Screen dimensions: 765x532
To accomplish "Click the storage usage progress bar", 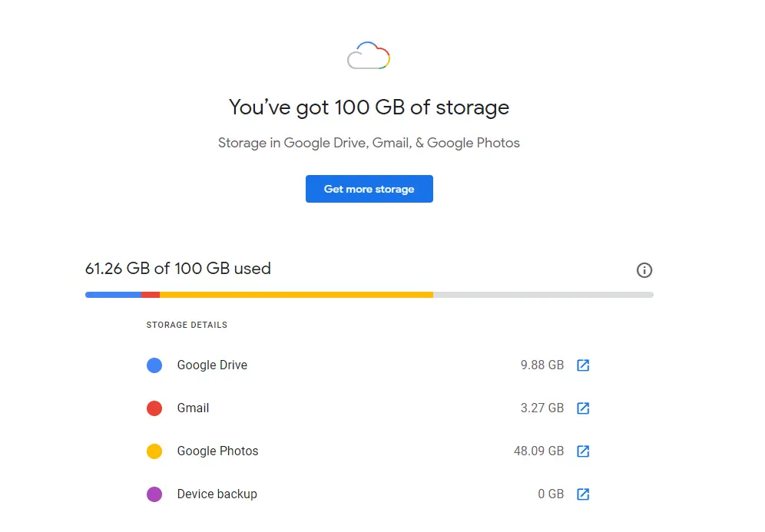I will pyautogui.click(x=369, y=294).
